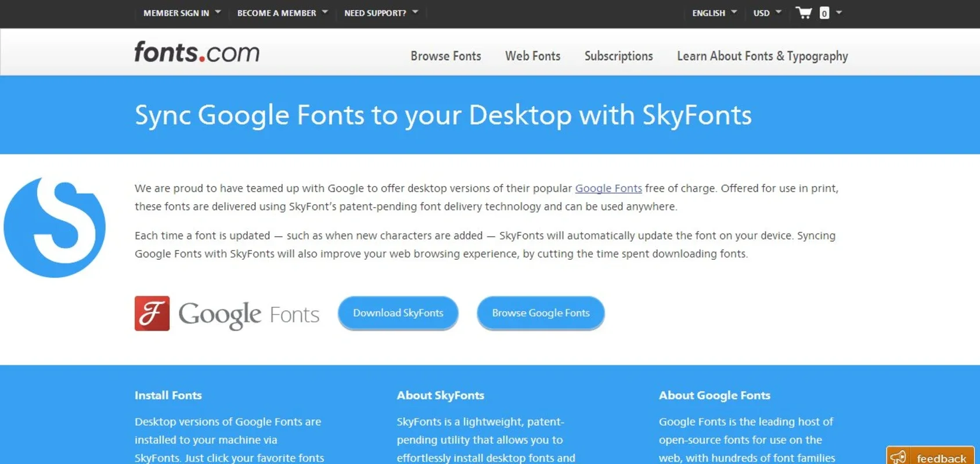
Task: Expand the Become a Member dropdown
Action: click(282, 13)
